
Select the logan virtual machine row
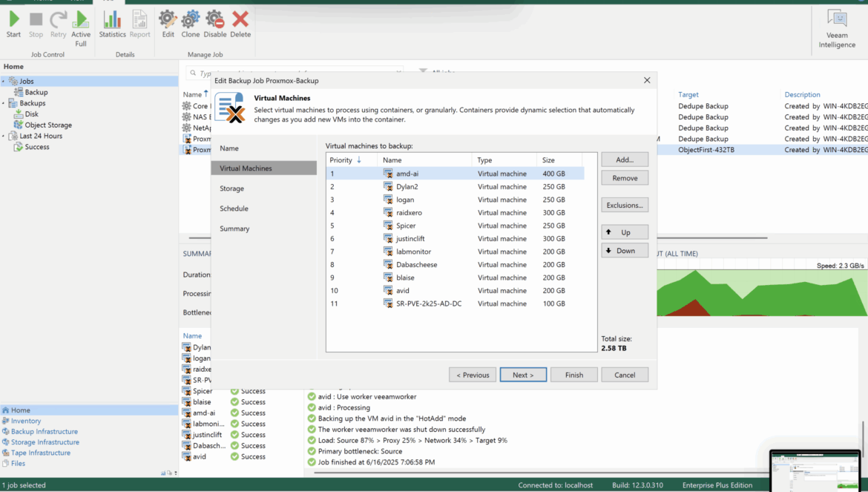tap(455, 200)
